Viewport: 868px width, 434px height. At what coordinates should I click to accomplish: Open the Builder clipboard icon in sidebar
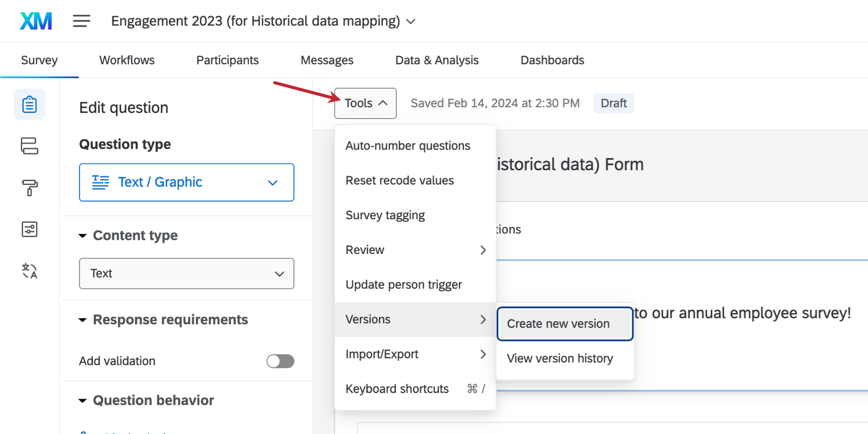[x=30, y=105]
